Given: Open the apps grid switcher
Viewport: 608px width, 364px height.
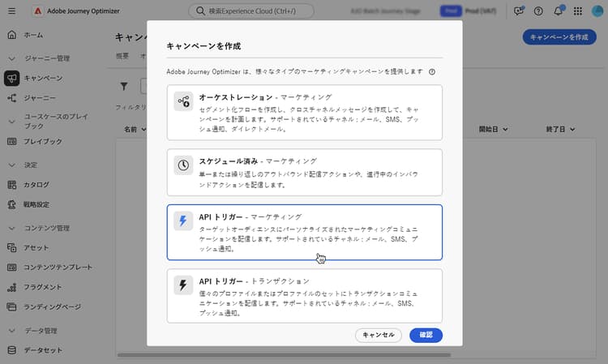Looking at the screenshot, I should pyautogui.click(x=578, y=11).
